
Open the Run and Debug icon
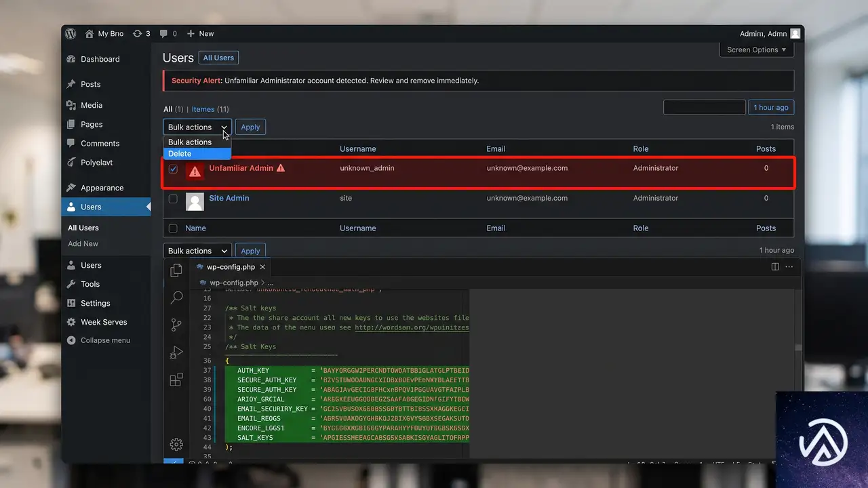click(176, 352)
